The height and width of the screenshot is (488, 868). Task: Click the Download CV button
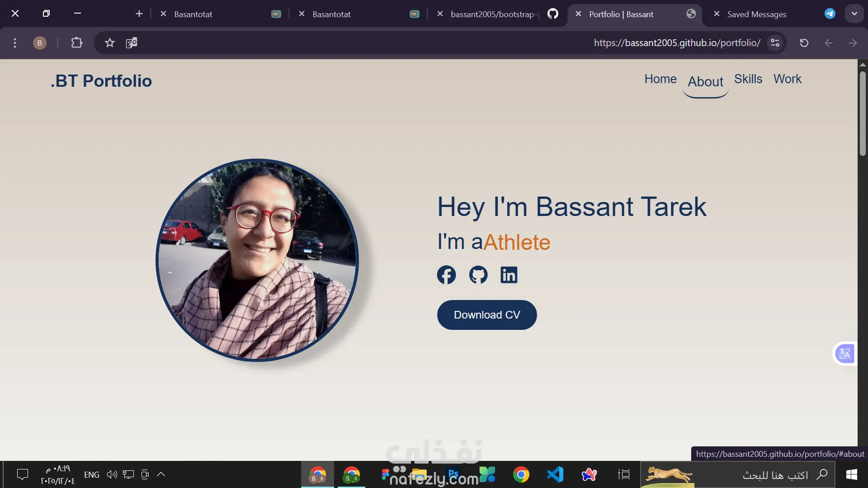coord(487,315)
